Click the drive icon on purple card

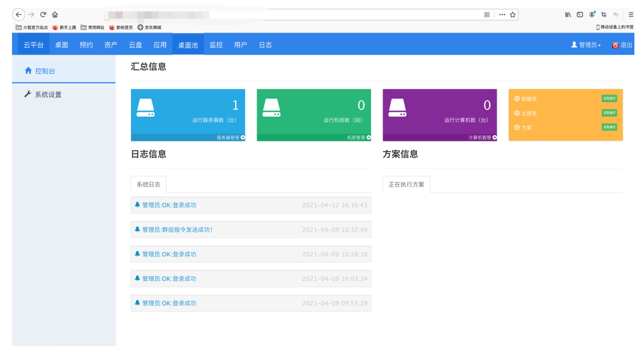point(397,108)
